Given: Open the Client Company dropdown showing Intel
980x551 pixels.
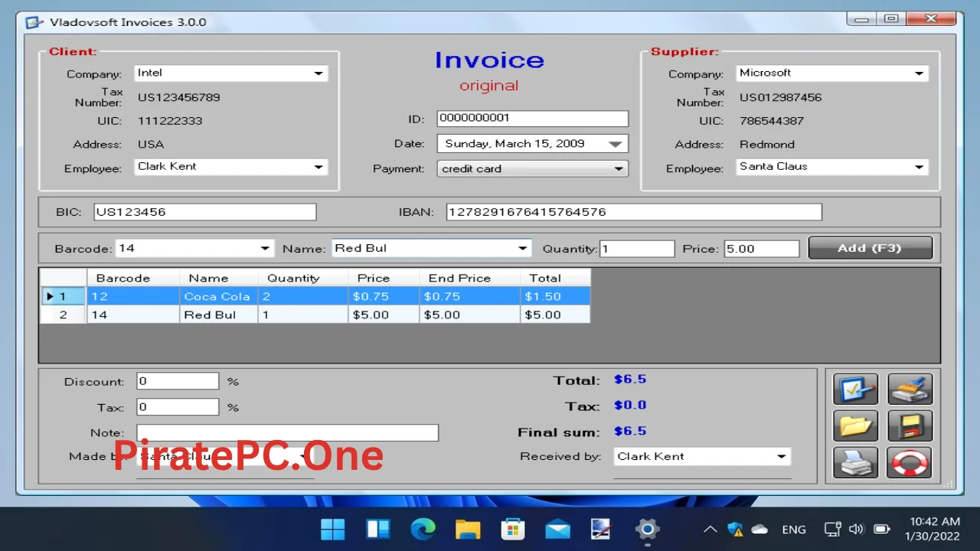Looking at the screenshot, I should tap(318, 73).
